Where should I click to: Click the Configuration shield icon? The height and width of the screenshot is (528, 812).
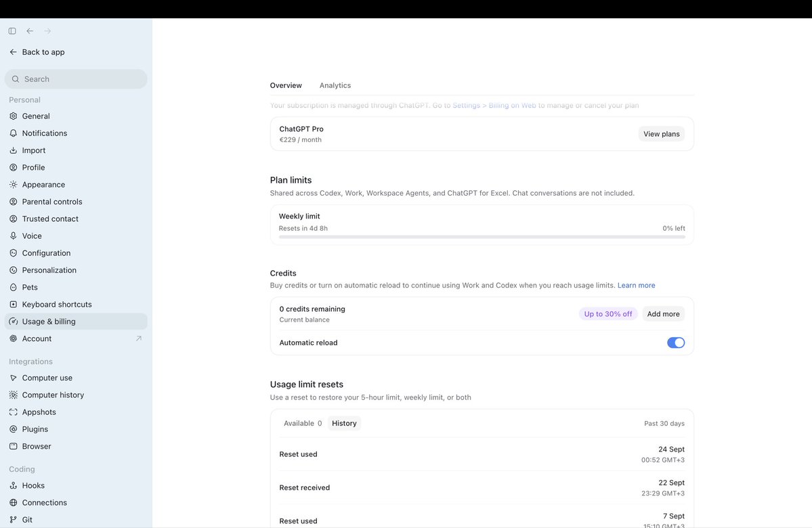click(x=14, y=252)
